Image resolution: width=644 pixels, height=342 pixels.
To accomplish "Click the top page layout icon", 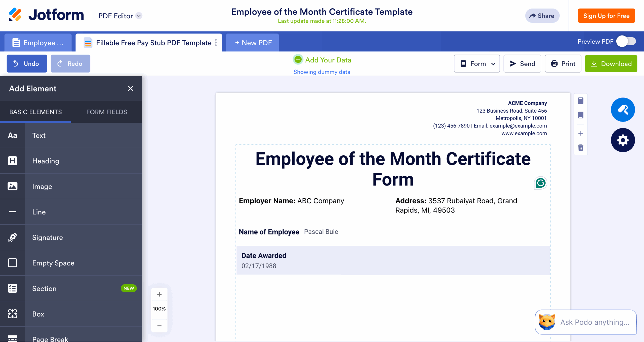I will point(581,101).
